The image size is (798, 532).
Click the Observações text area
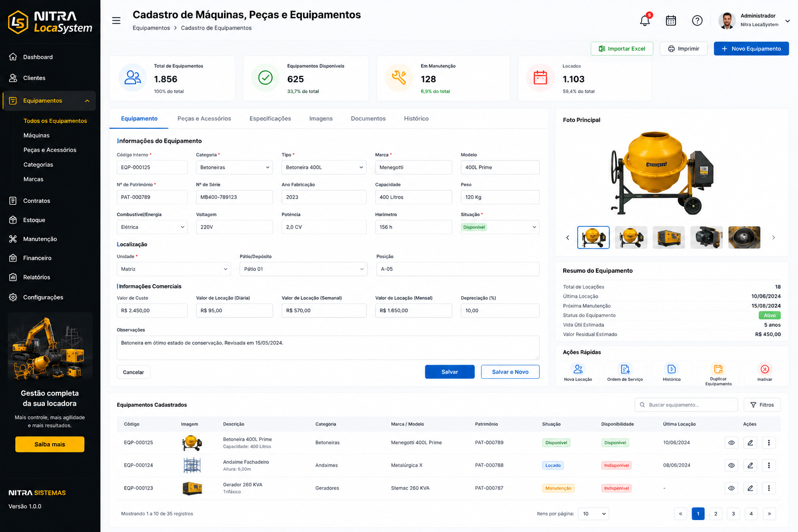[328, 348]
